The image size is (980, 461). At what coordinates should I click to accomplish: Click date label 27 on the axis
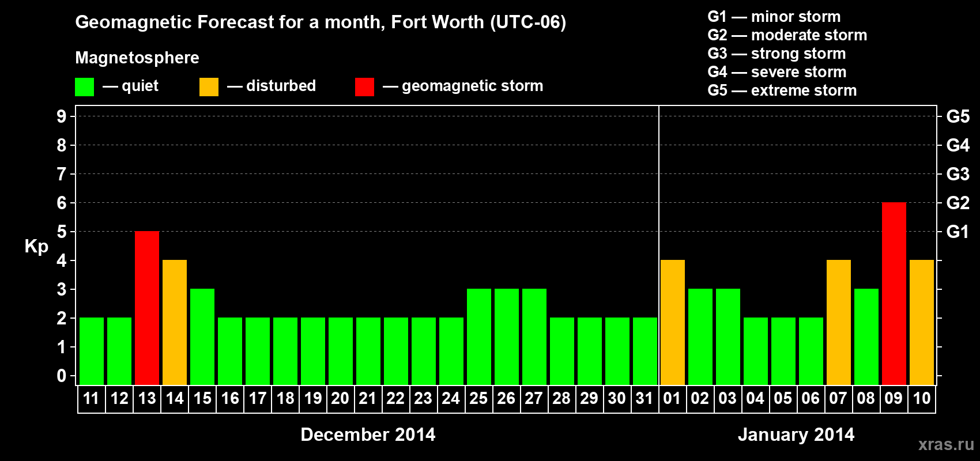tap(534, 399)
